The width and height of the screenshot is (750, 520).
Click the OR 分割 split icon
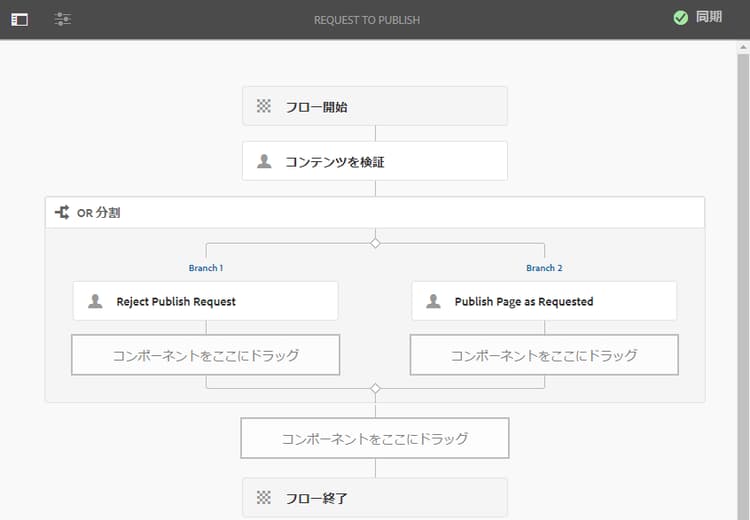click(62, 212)
